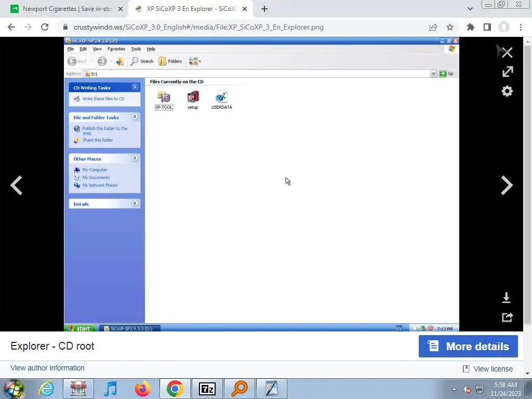Screen dimensions: 532x399
Task: Launch Firefox from the taskbar
Action: click(x=142, y=389)
